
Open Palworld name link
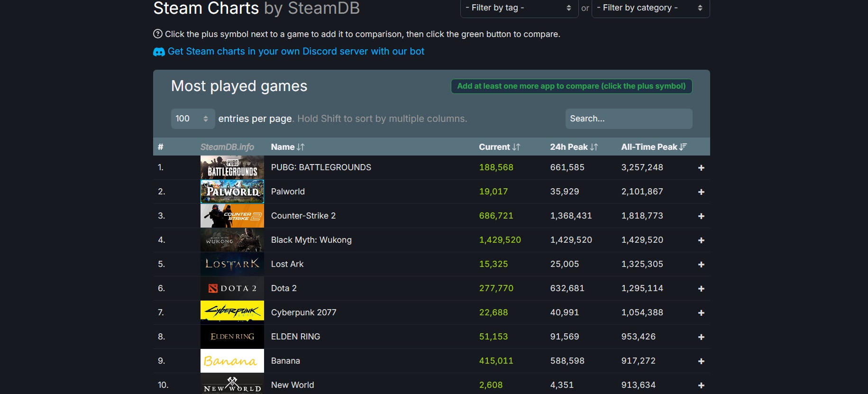coord(288,192)
